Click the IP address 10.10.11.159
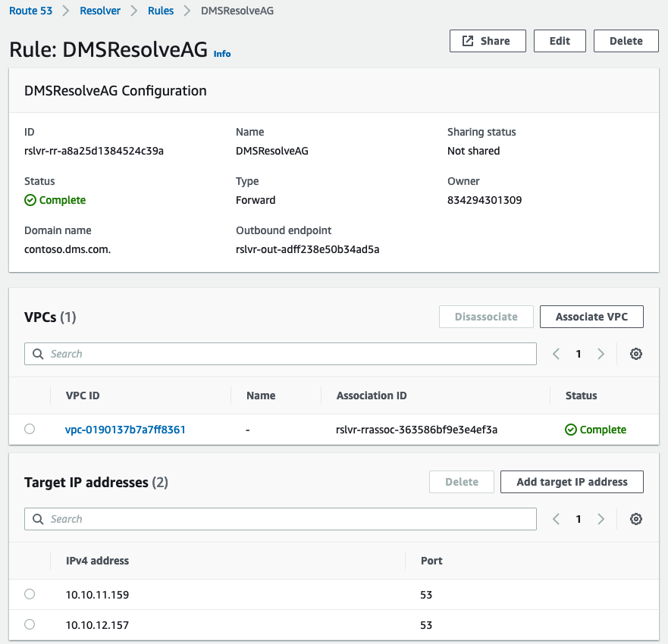 tap(97, 595)
